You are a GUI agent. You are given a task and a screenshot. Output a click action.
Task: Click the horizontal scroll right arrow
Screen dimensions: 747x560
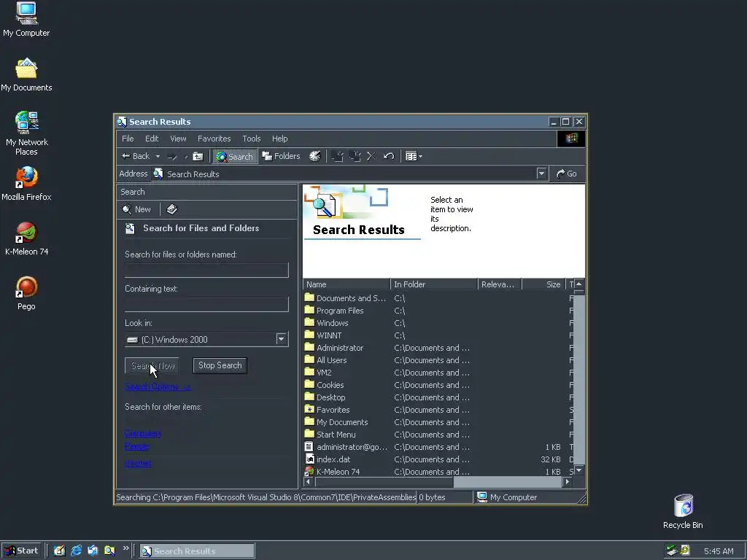567,482
